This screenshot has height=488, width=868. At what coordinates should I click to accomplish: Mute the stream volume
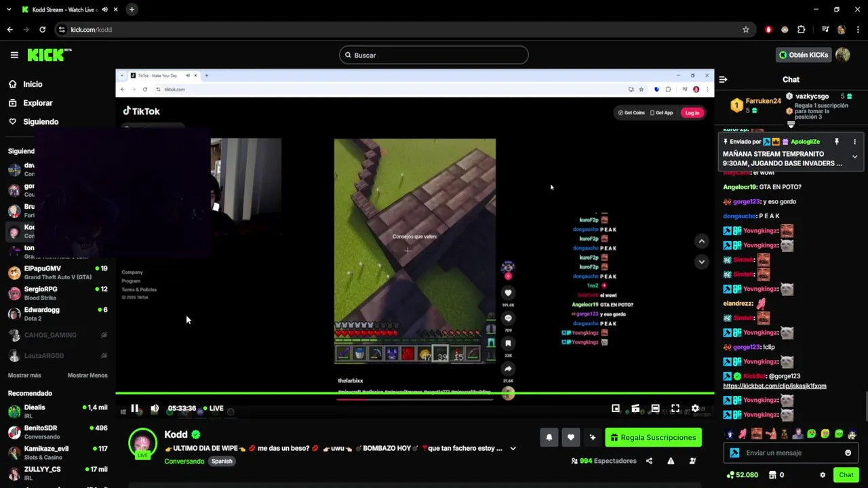(155, 408)
